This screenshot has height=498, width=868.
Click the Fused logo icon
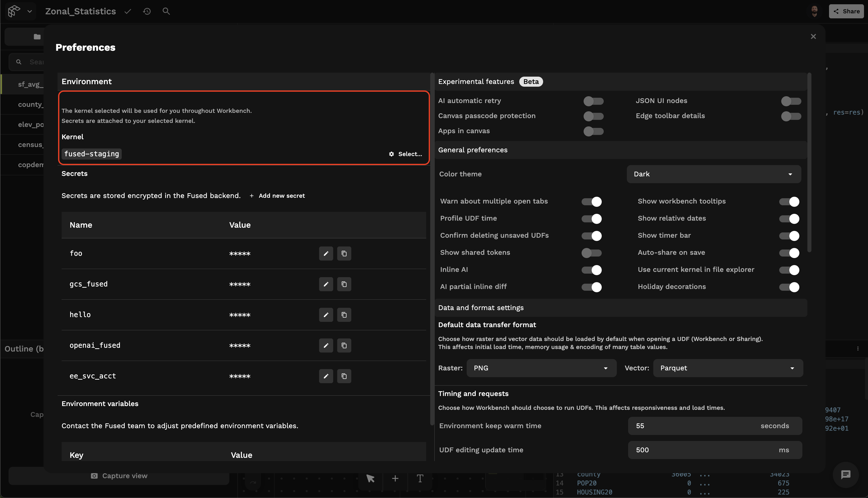click(14, 11)
